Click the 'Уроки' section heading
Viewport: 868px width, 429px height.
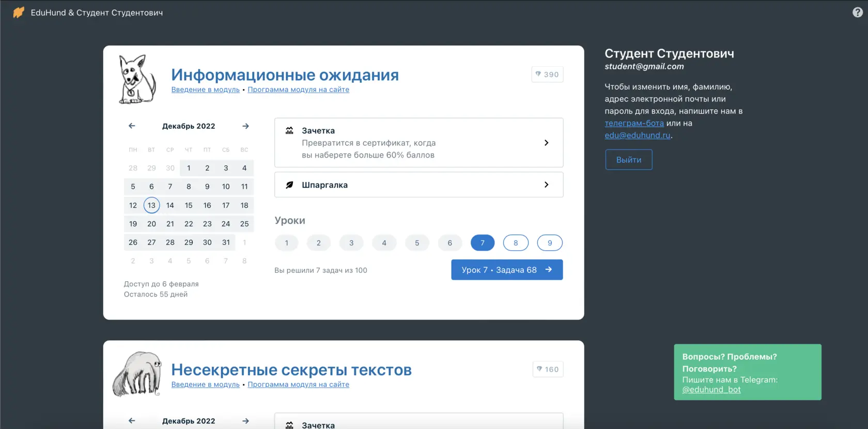[x=290, y=221]
